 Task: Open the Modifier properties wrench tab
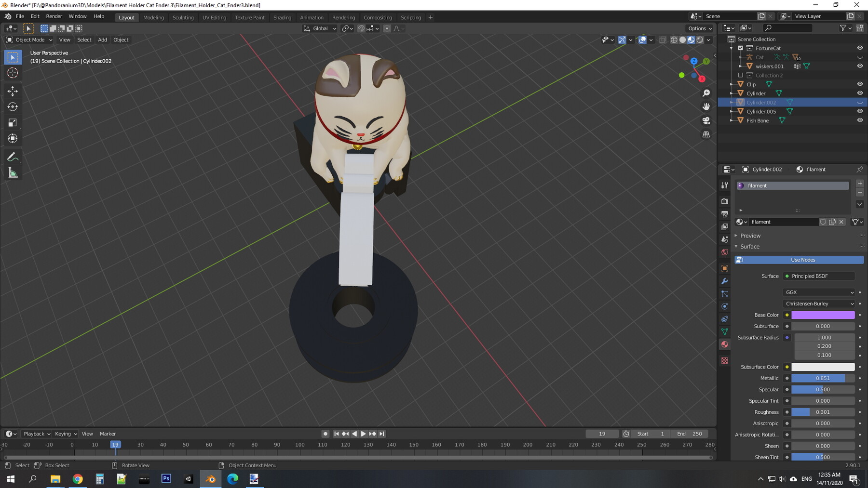point(724,281)
